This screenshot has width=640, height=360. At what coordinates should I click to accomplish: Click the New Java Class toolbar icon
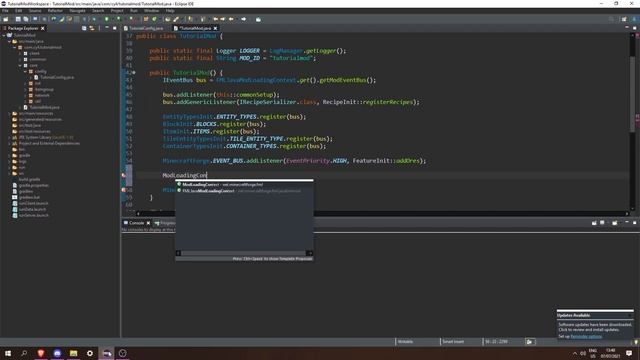coord(154,19)
